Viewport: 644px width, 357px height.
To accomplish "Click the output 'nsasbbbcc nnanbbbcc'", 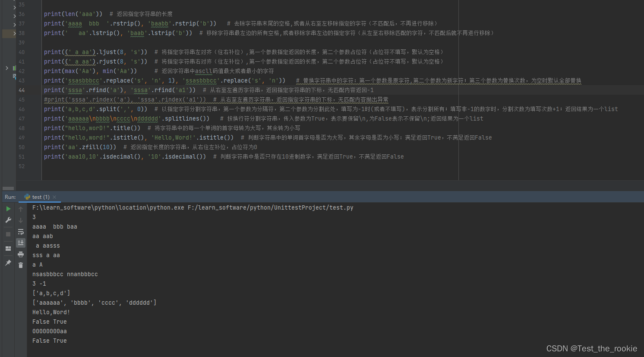I will point(65,274).
